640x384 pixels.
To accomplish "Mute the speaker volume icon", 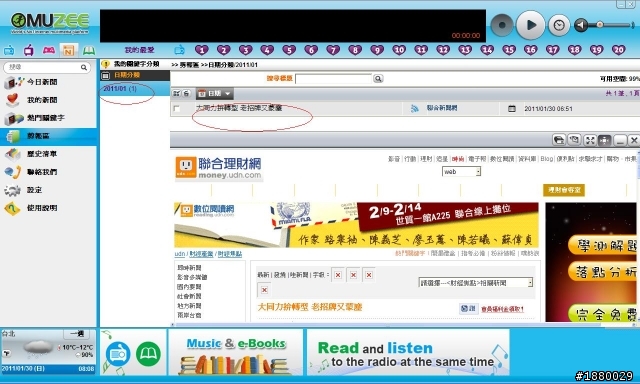I will point(581,25).
